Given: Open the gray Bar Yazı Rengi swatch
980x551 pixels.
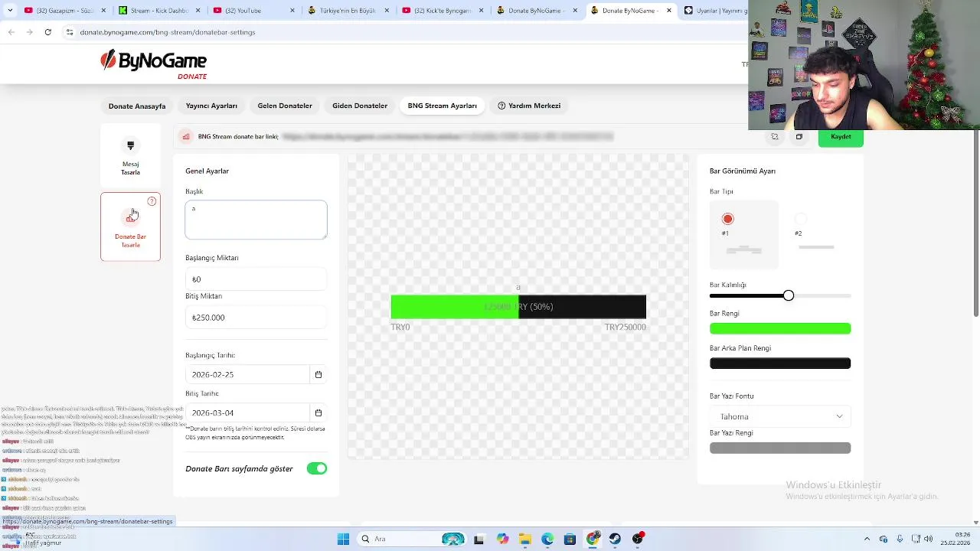Looking at the screenshot, I should [780, 448].
